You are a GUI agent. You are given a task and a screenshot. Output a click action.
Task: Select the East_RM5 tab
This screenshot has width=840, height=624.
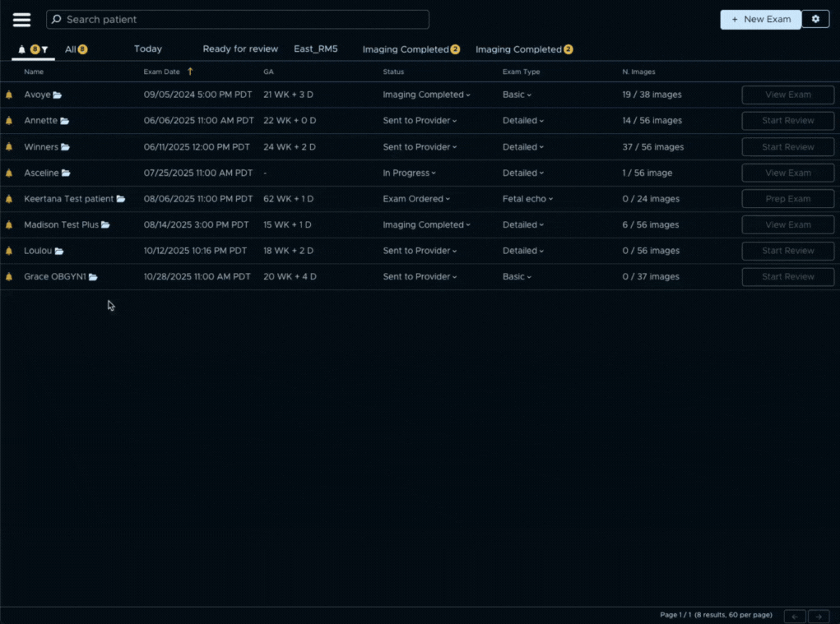pyautogui.click(x=316, y=49)
